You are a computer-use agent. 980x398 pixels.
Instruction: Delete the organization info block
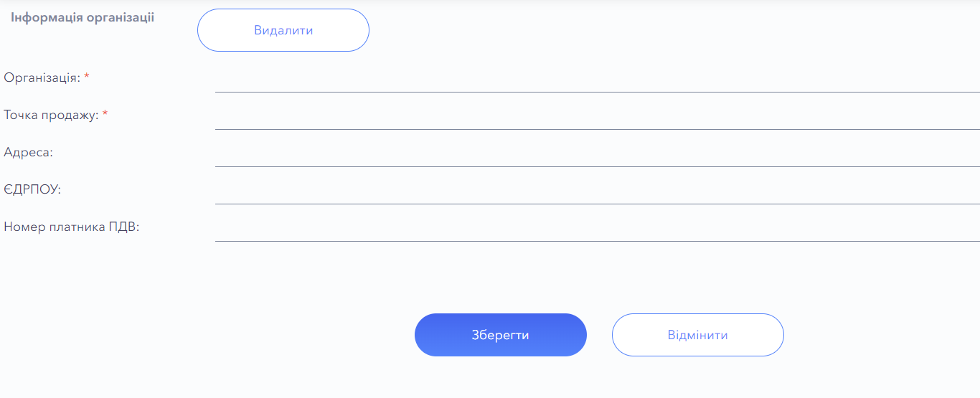click(283, 30)
